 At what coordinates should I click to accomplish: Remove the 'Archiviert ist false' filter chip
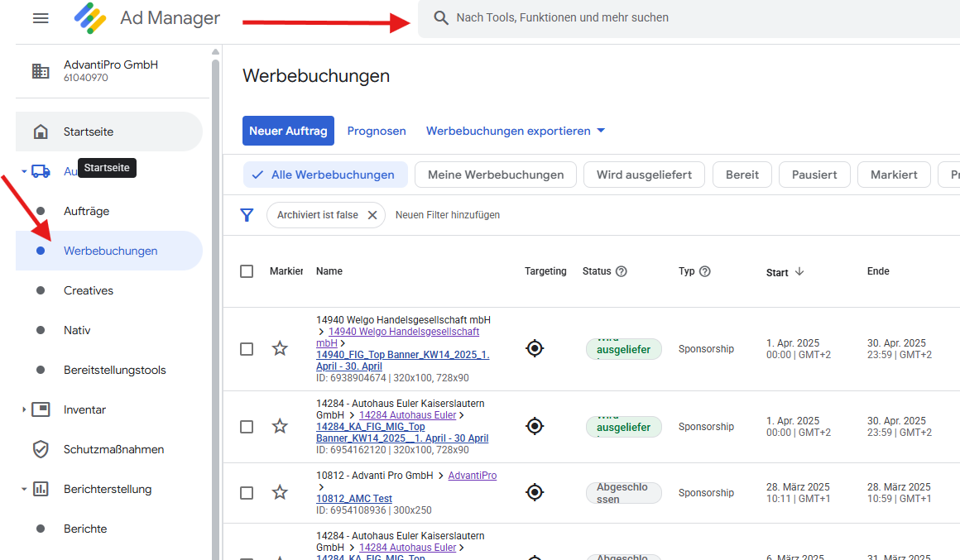[372, 215]
